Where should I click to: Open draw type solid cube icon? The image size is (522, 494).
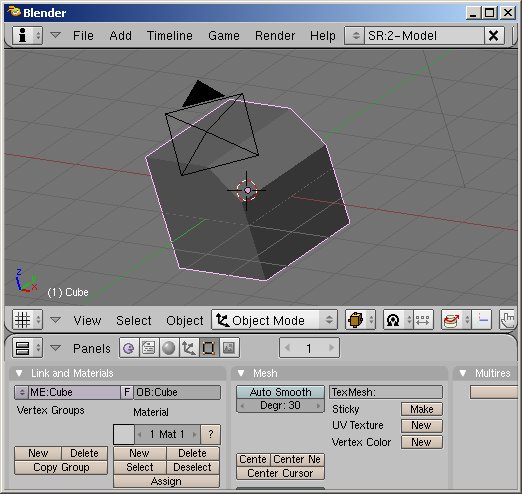[x=360, y=320]
